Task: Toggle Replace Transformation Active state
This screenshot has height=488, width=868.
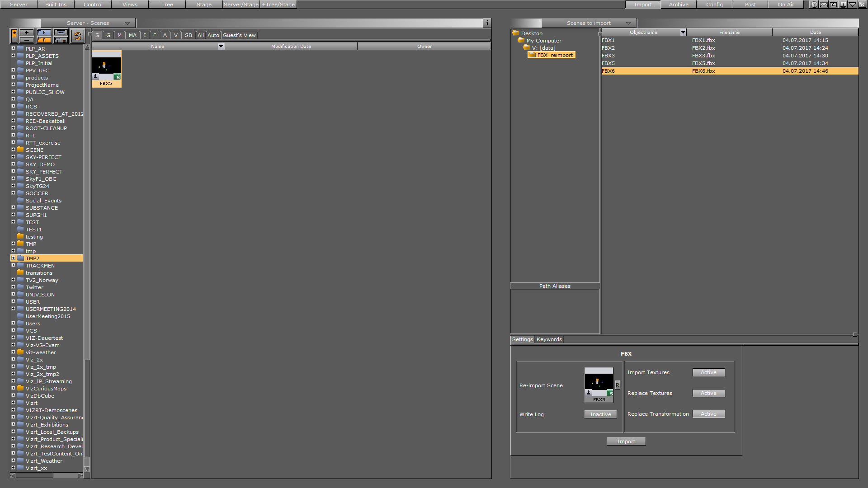Action: (x=709, y=413)
